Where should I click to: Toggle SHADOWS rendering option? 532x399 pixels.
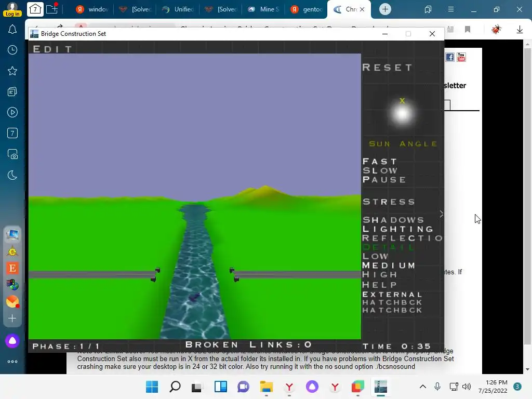(393, 220)
